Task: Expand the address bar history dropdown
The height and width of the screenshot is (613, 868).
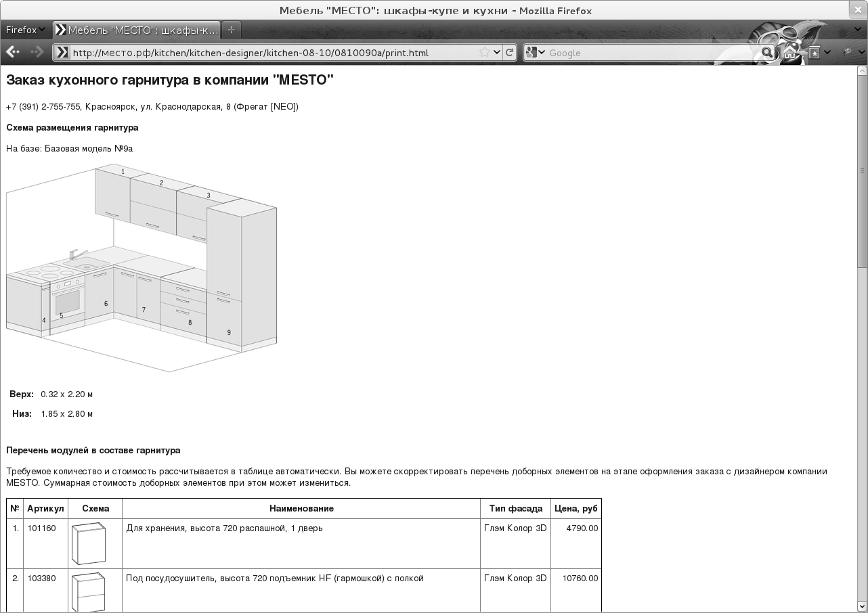Action: tap(498, 53)
